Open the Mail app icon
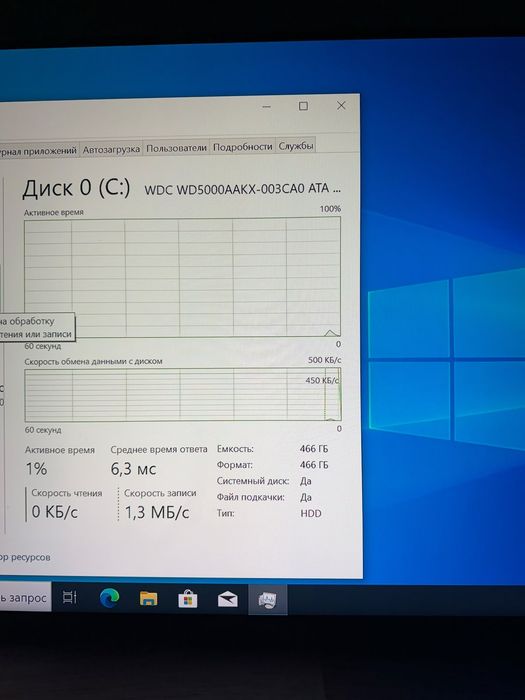 point(228,600)
